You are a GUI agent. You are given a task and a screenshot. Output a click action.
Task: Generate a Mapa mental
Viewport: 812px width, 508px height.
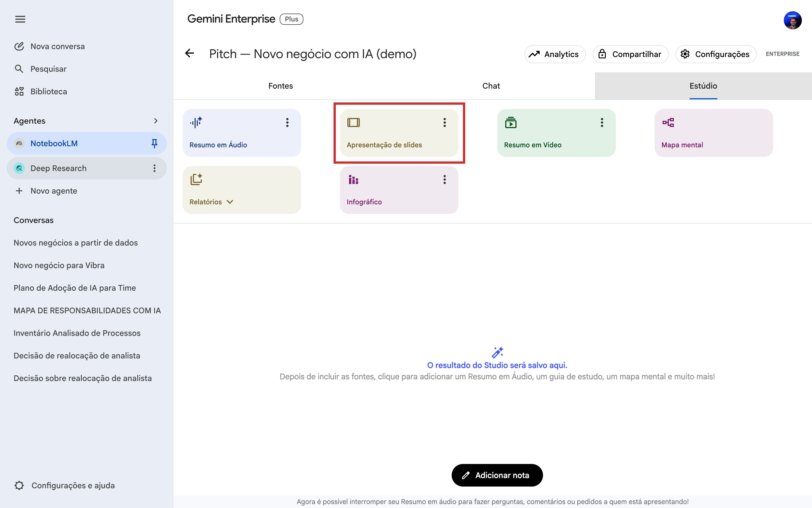[714, 133]
